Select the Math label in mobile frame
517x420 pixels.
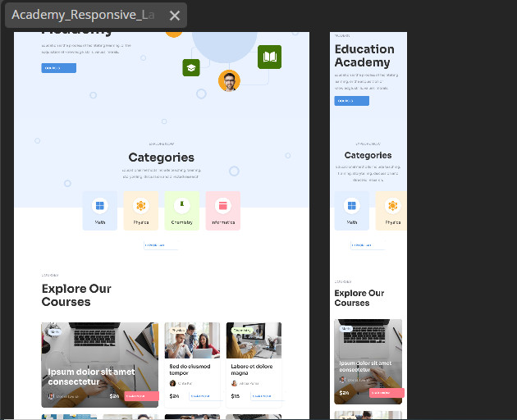[352, 222]
